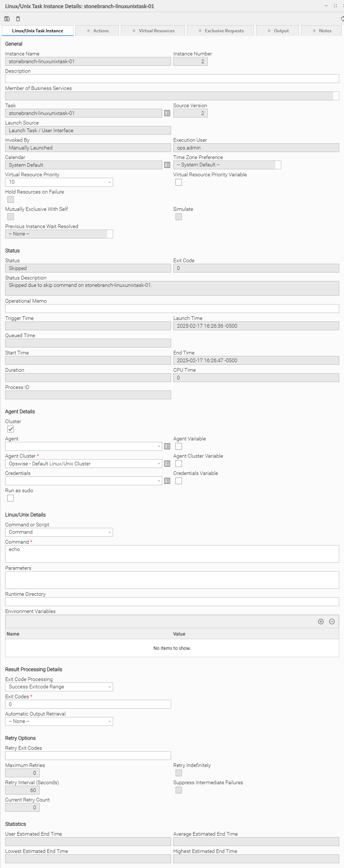Open the Calendar details icon
This screenshot has height=868, width=344.
(167, 165)
